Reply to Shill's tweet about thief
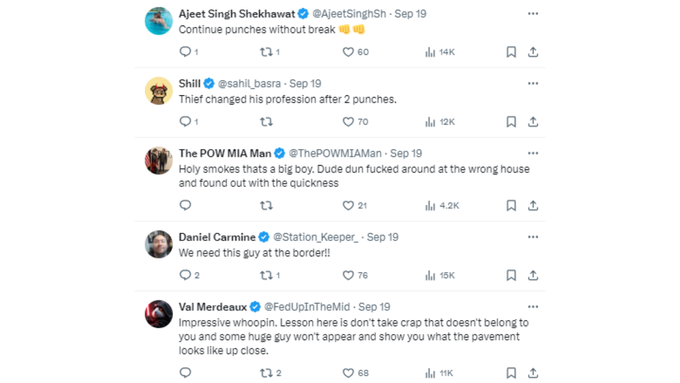The image size is (680, 383). [x=185, y=121]
